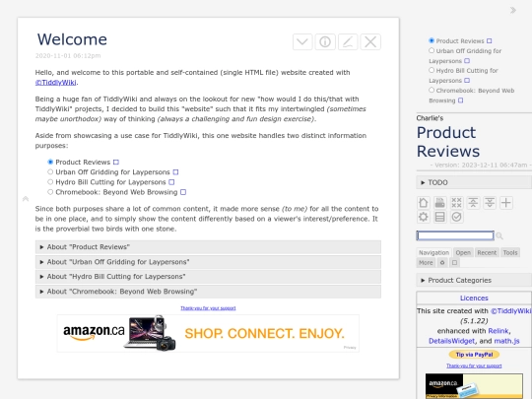Open square icon beside Chromebook option in tiddler
Screen dimensions: 532x399
click(x=183, y=192)
